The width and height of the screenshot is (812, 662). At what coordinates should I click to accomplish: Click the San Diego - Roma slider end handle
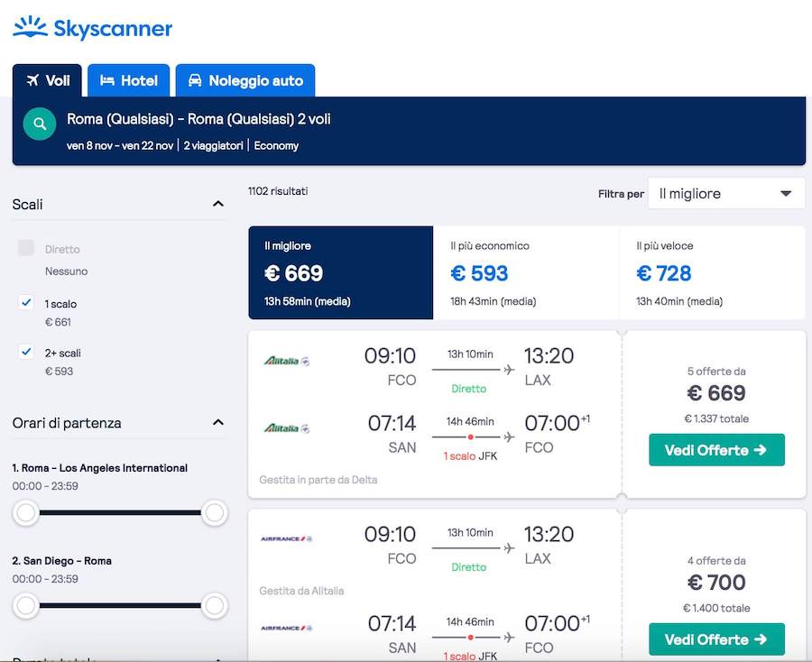tap(215, 605)
